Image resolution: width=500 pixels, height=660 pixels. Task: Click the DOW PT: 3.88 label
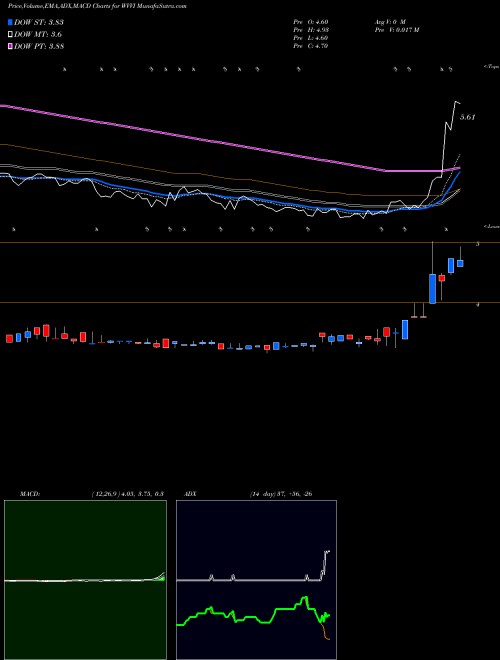(39, 46)
